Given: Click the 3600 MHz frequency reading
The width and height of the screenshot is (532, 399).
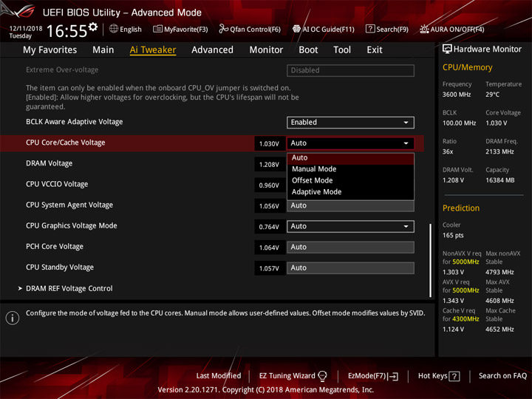Looking at the screenshot, I should 457,95.
